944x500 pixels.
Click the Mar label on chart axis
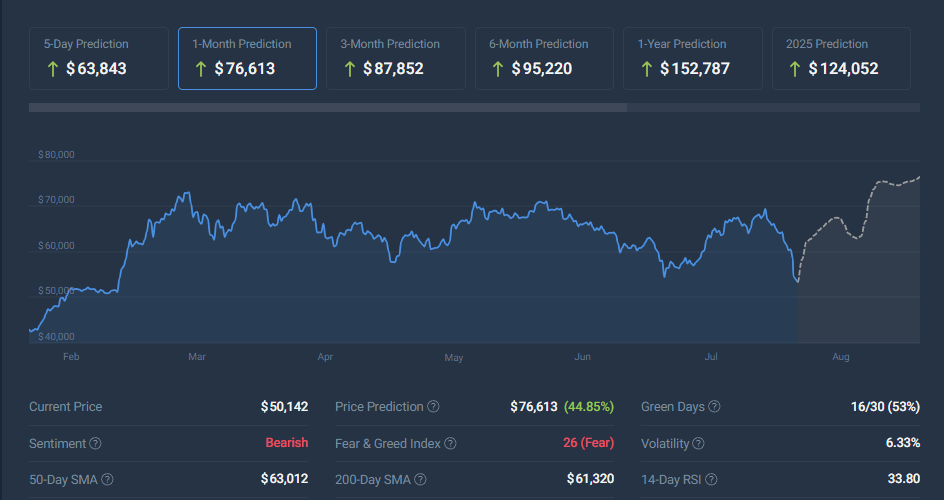point(197,357)
